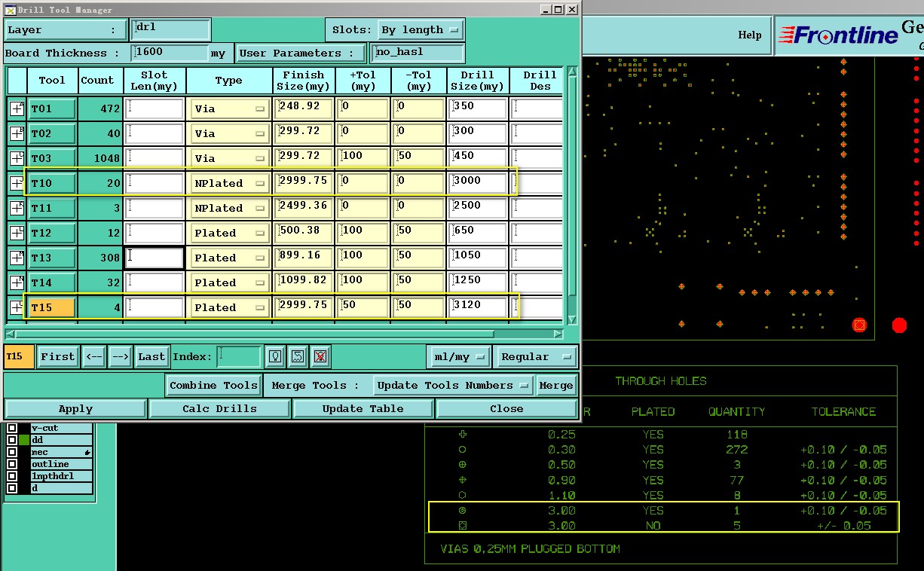Click the drill symbol icon beside T12

[x=17, y=233]
